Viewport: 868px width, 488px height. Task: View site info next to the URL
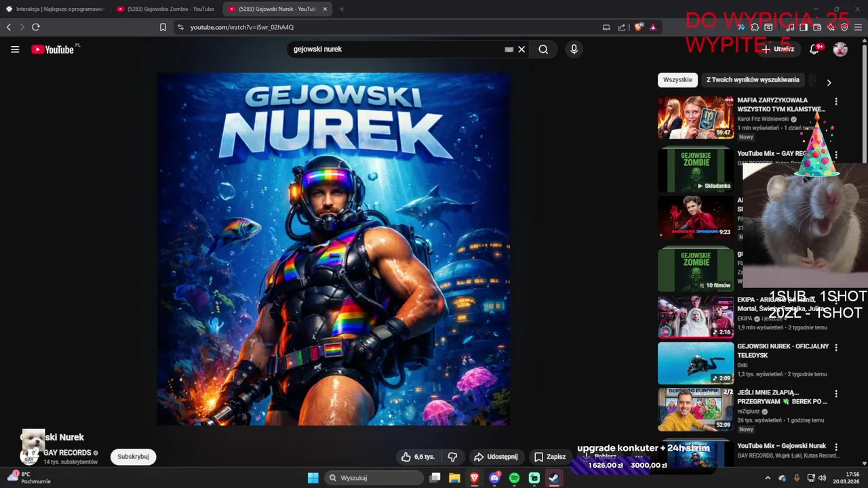[x=180, y=27]
